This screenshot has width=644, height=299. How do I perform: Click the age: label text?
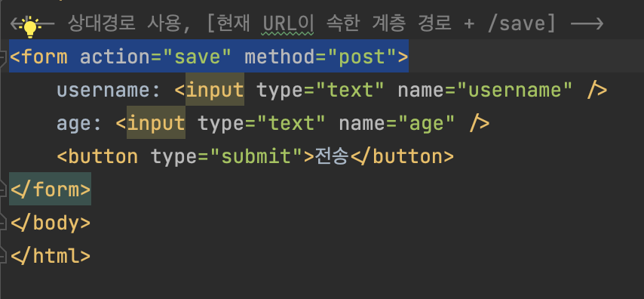pos(79,124)
